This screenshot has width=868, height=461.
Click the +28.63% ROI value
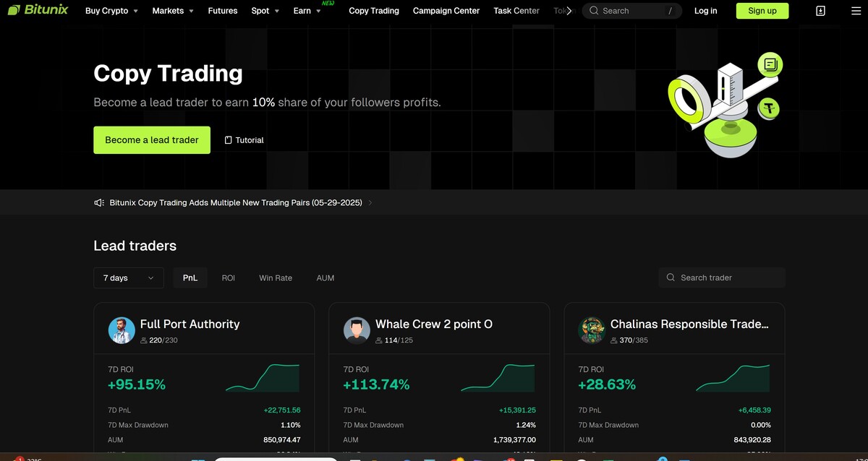pyautogui.click(x=607, y=385)
